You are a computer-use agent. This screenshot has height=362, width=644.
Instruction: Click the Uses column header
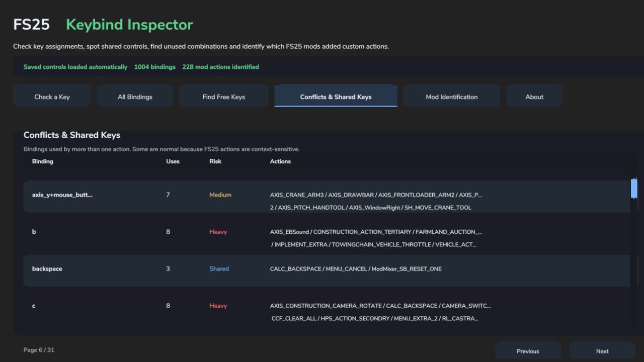(173, 161)
